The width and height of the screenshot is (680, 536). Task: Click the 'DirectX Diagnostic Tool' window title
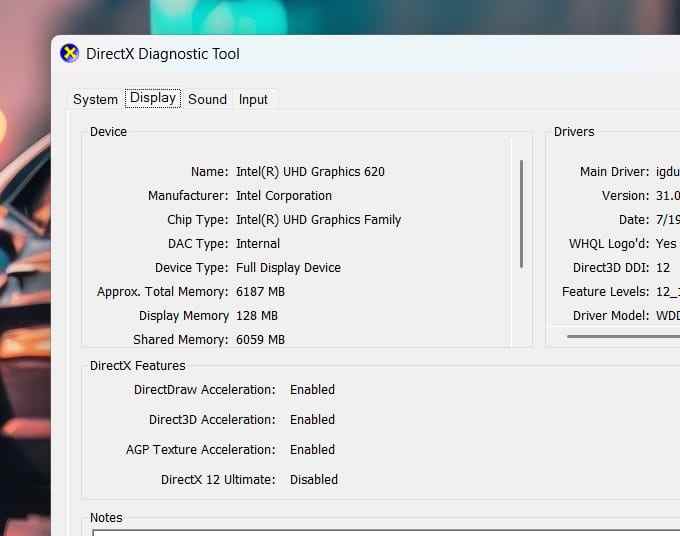click(163, 54)
